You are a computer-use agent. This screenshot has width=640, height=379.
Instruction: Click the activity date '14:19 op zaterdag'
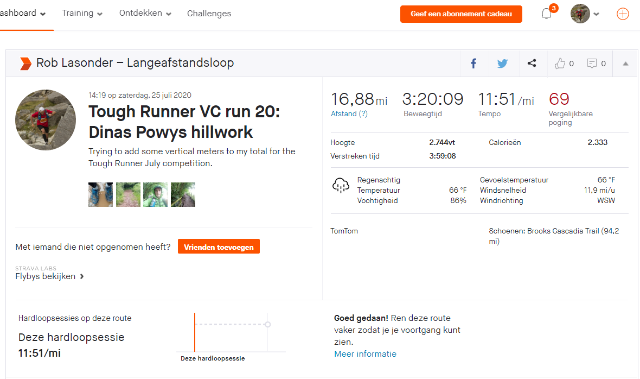(x=140, y=95)
